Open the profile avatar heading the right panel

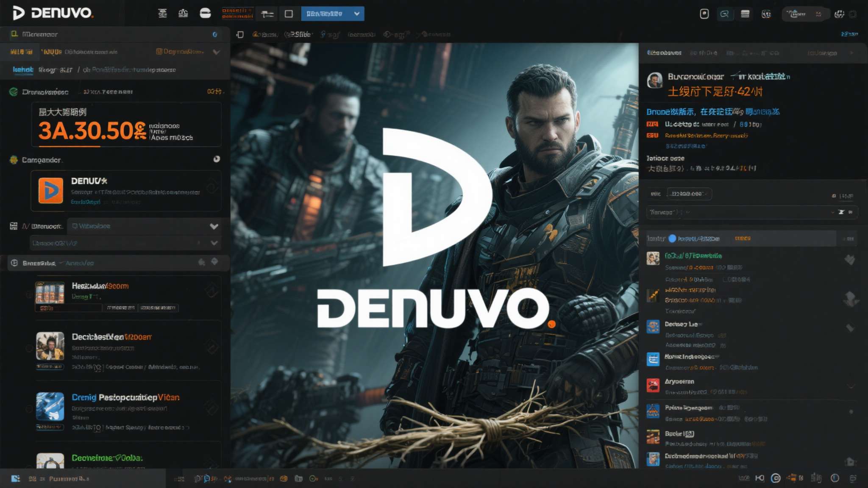coord(654,80)
